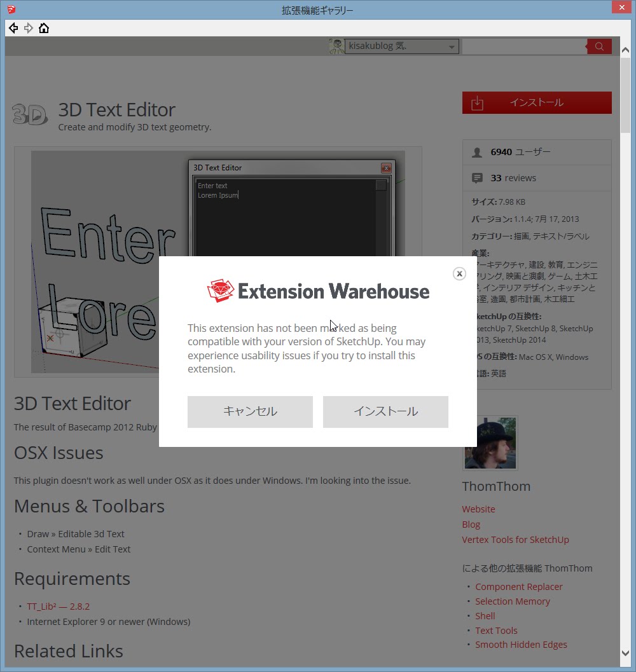
Task: Go back with the back arrow
Action: (13, 28)
